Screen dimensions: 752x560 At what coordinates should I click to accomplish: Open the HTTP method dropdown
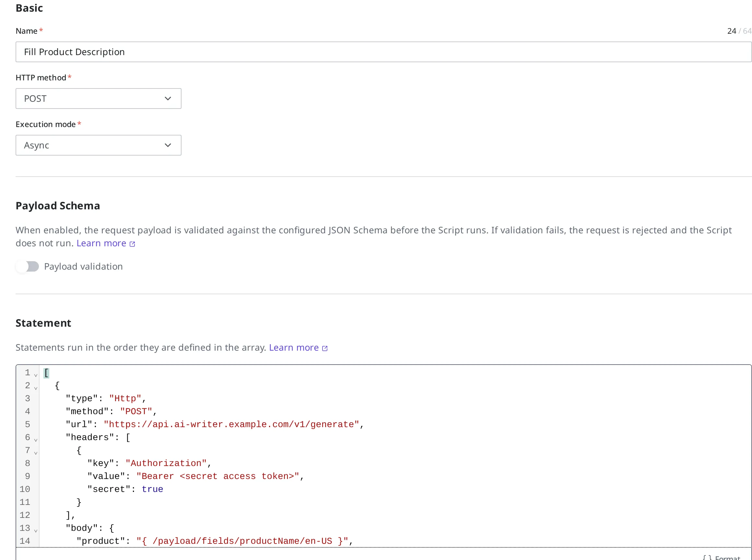tap(98, 99)
